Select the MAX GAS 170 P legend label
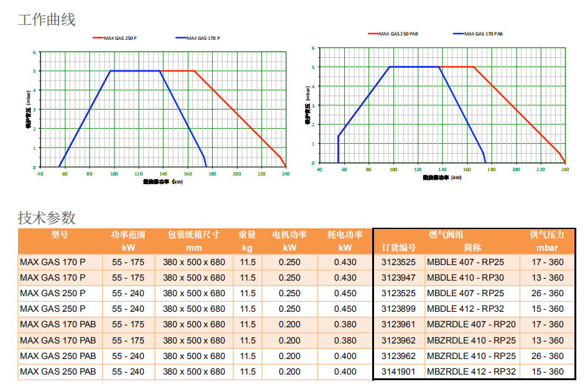Viewport: 585px width, 392px height. [204, 38]
